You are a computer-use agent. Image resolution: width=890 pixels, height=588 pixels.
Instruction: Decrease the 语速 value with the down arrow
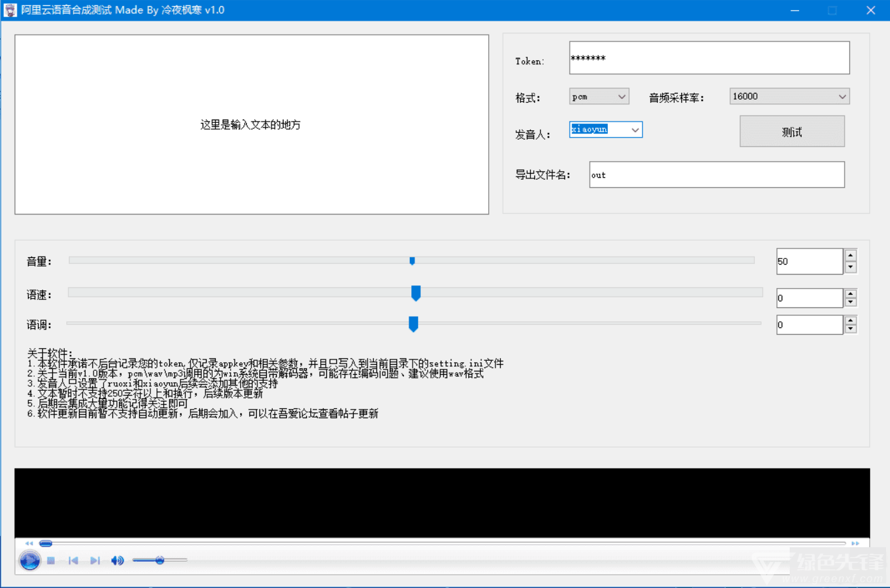[851, 302]
